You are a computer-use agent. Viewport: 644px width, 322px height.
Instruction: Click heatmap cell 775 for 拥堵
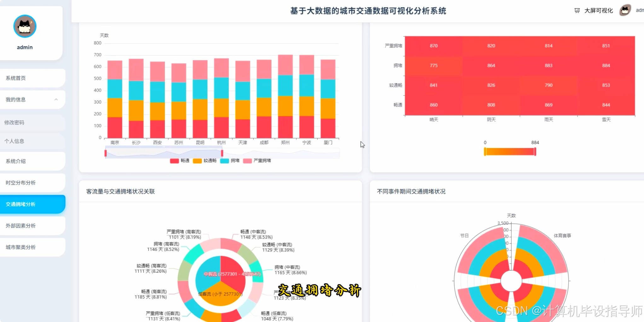(x=434, y=66)
